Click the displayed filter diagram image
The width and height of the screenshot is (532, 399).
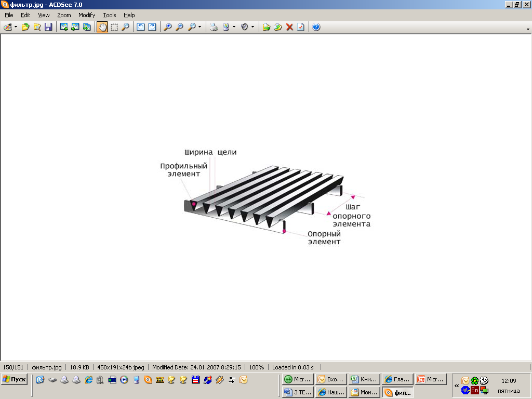[x=265, y=197]
